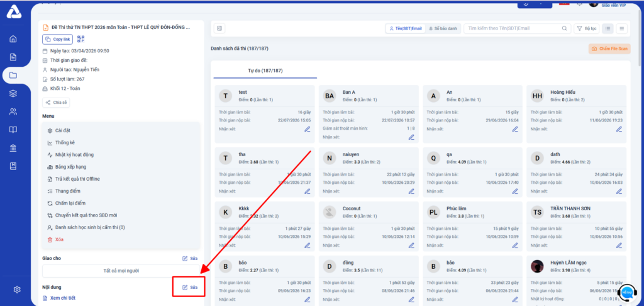The image size is (644, 306).
Task: Edit comment on TRẦN THANH SƠN's card
Action: click(x=619, y=246)
